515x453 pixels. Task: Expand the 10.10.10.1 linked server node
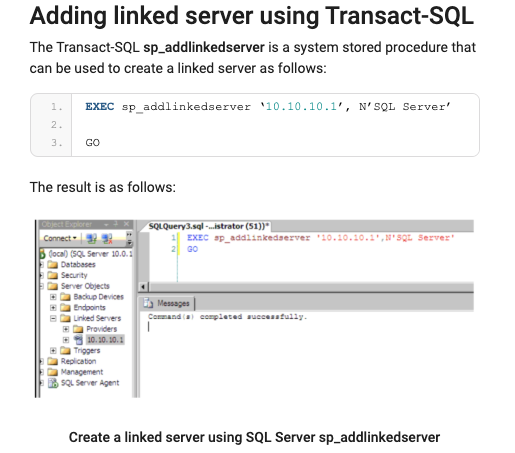point(66,340)
